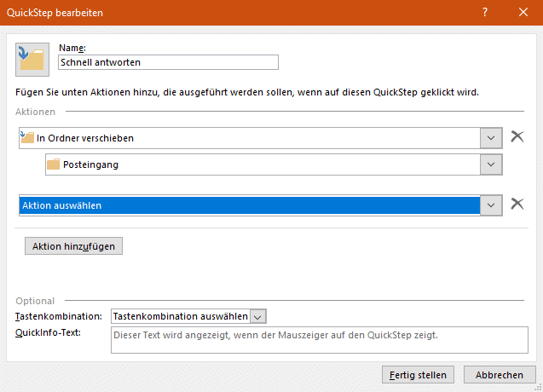543x392 pixels.
Task: Click into the QuickInfo-Text box
Action: click(x=320, y=340)
